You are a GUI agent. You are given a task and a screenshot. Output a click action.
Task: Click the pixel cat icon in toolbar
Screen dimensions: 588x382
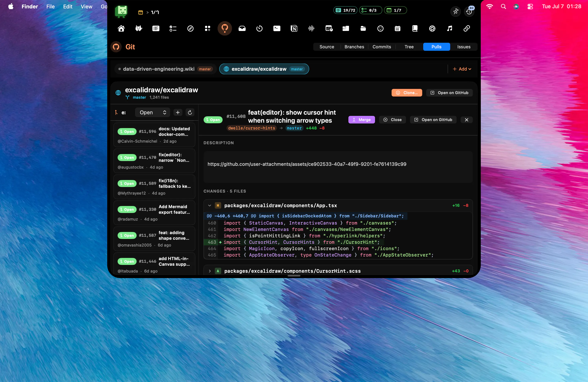(x=139, y=28)
